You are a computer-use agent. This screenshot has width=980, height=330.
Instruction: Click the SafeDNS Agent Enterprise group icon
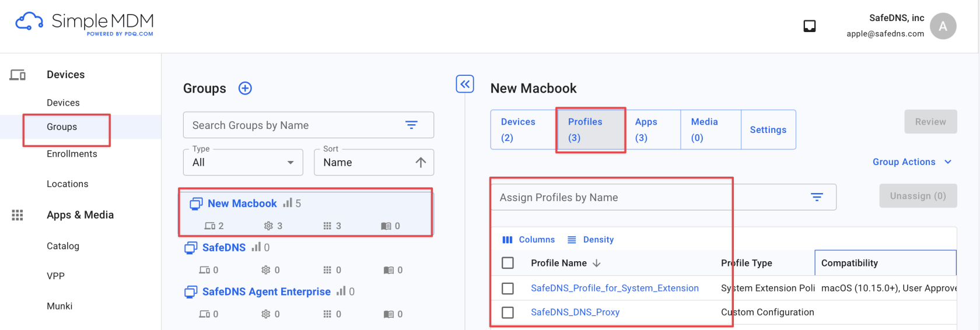point(191,292)
